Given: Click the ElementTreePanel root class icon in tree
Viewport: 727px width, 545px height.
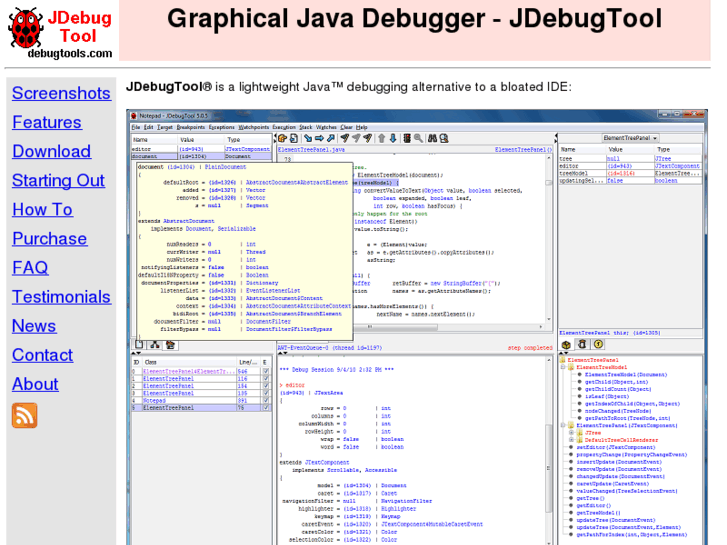Looking at the screenshot, I should click(x=563, y=360).
